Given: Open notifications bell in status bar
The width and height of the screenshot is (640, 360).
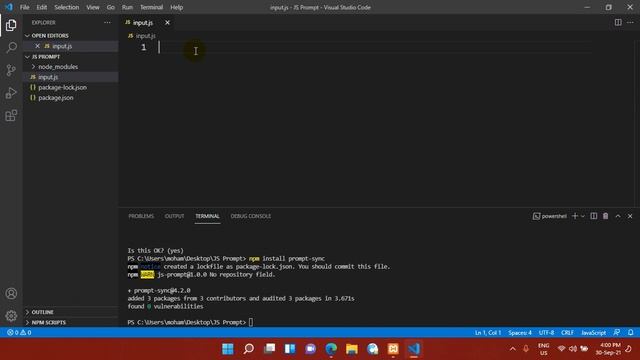Looking at the screenshot, I should [x=631, y=333].
